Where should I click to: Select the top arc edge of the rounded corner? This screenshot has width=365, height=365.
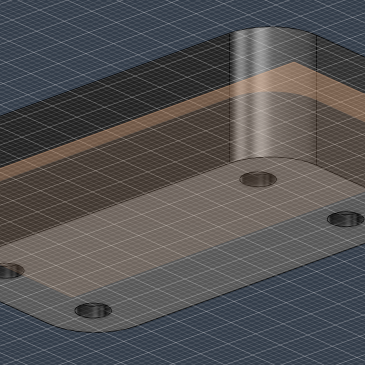click(273, 28)
